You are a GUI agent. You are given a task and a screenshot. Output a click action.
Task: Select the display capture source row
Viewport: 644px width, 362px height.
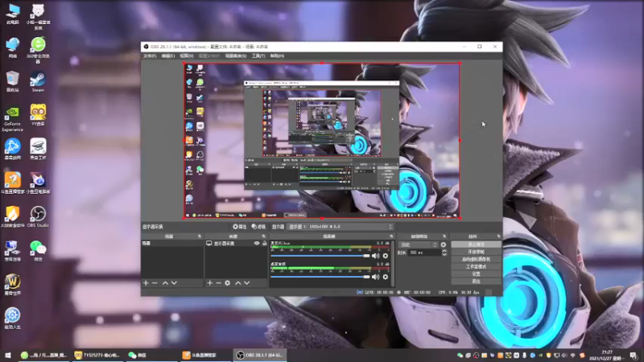click(x=236, y=244)
